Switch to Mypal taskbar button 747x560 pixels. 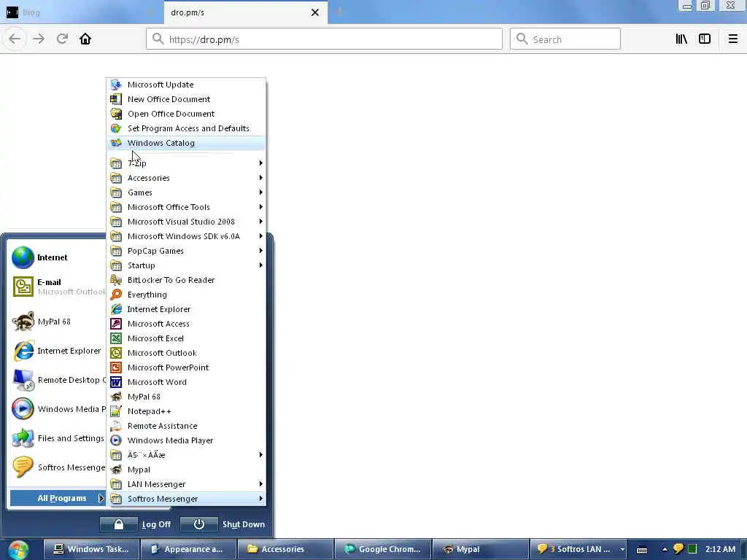[480, 550]
